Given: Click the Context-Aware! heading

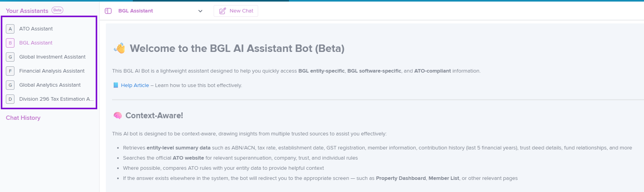Looking at the screenshot, I should [x=154, y=116].
